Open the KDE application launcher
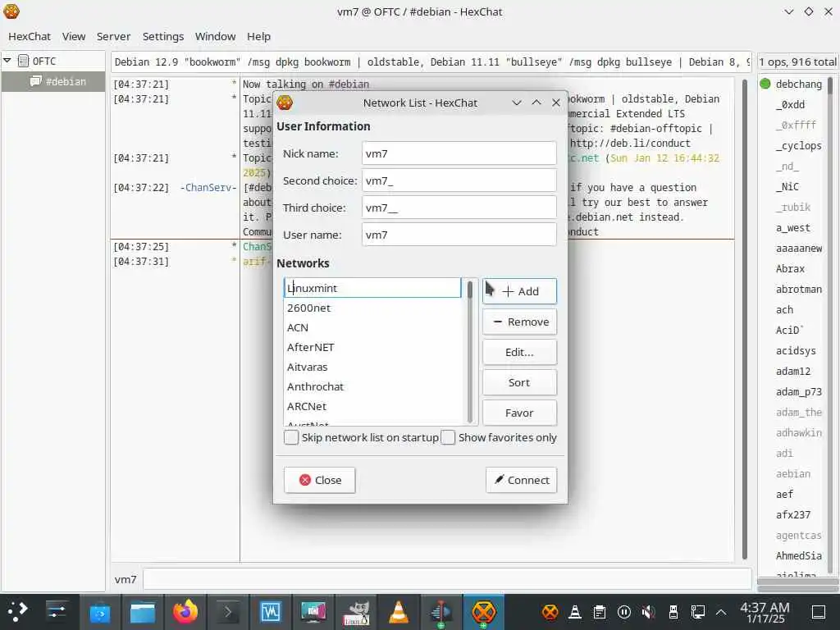The image size is (840, 630). coord(18,611)
